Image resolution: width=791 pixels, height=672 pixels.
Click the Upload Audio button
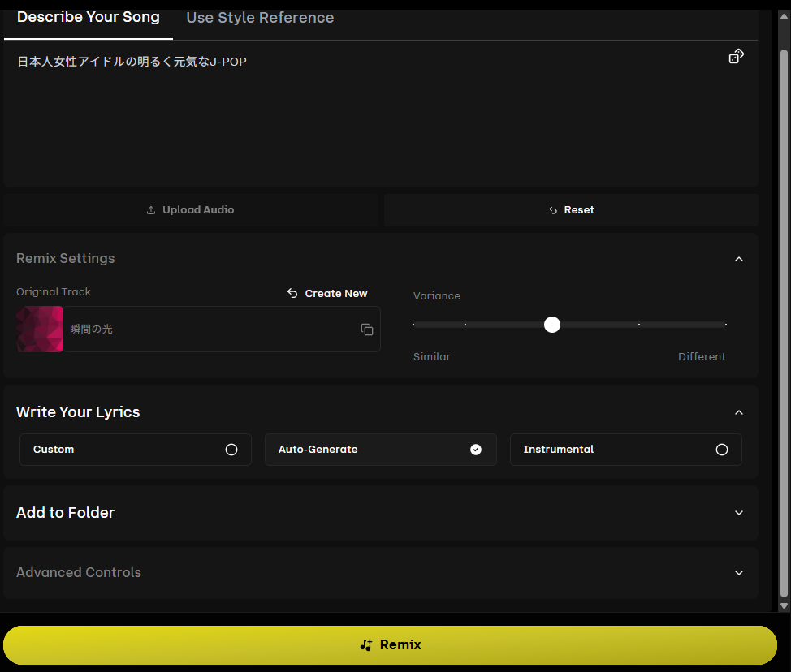tap(190, 209)
